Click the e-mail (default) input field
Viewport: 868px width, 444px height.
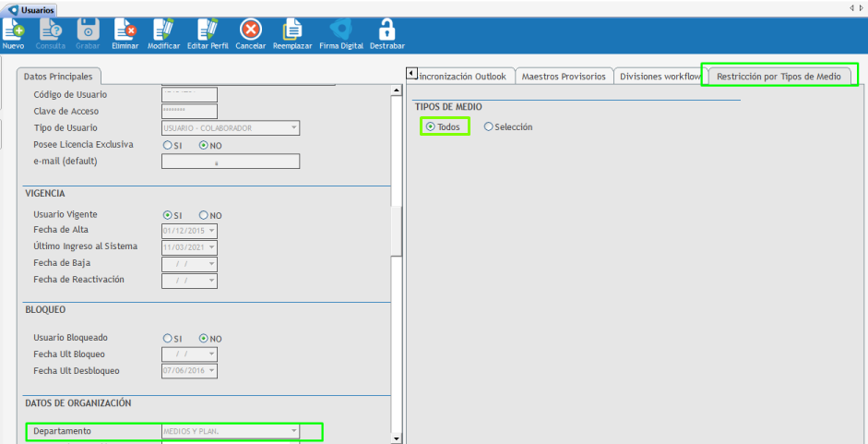231,162
